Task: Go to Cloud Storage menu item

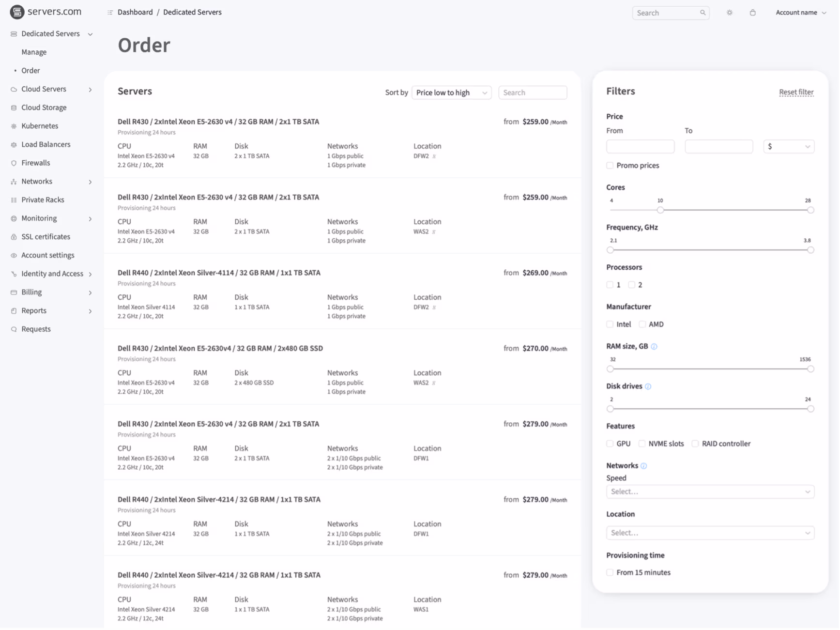Action: coord(44,108)
